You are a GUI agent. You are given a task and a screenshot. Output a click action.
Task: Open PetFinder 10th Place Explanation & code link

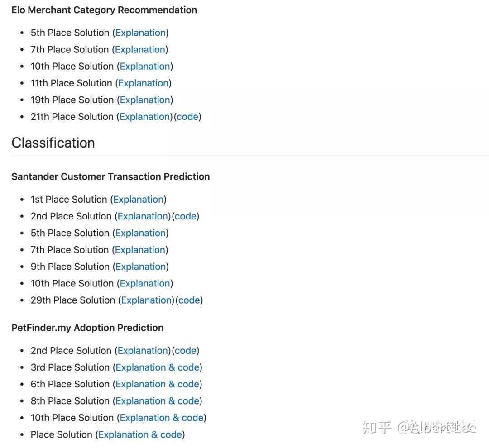coord(162,418)
